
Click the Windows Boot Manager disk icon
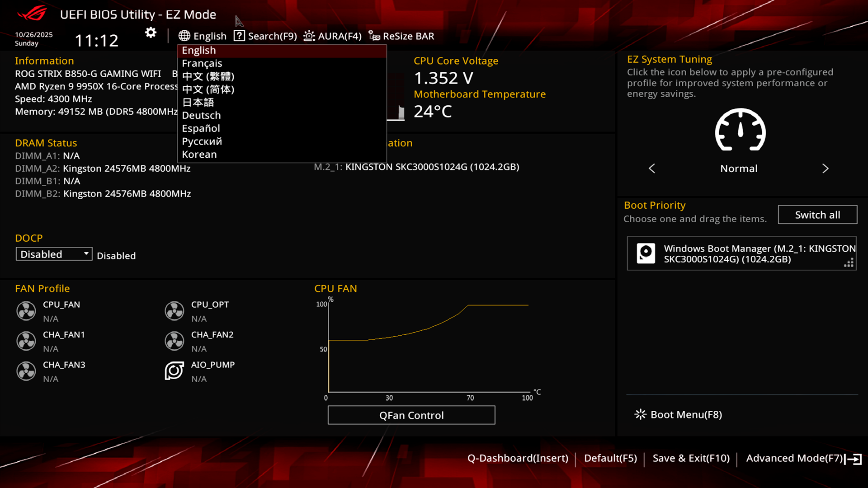pyautogui.click(x=646, y=253)
